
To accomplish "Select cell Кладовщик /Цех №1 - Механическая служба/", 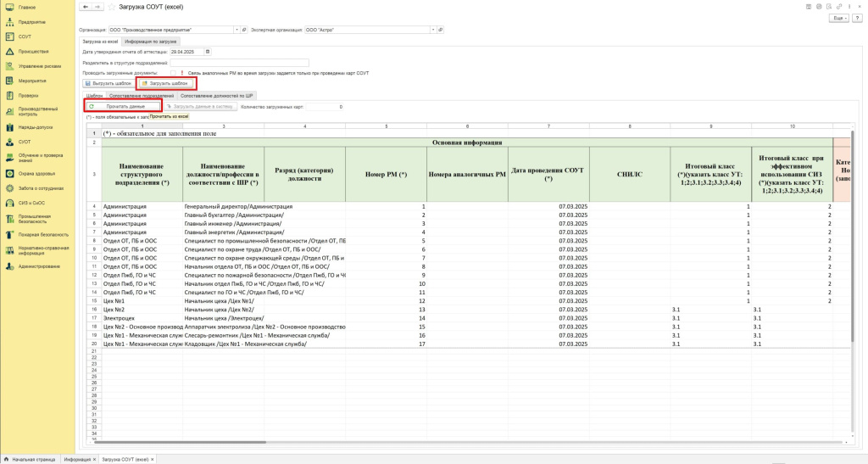I will pos(224,344).
